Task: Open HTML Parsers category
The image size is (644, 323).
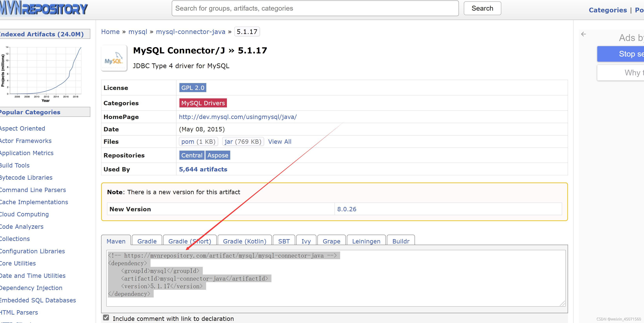Action: pyautogui.click(x=19, y=312)
